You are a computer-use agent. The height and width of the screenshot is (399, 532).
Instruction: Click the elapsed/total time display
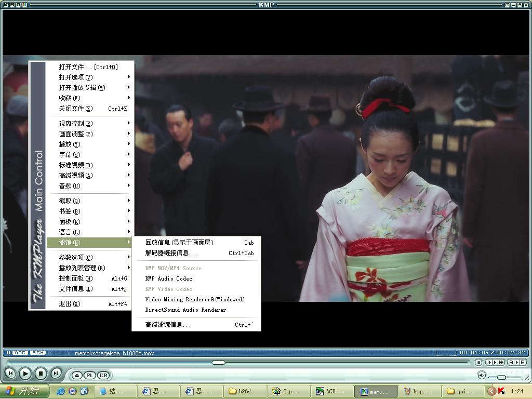[x=493, y=353]
